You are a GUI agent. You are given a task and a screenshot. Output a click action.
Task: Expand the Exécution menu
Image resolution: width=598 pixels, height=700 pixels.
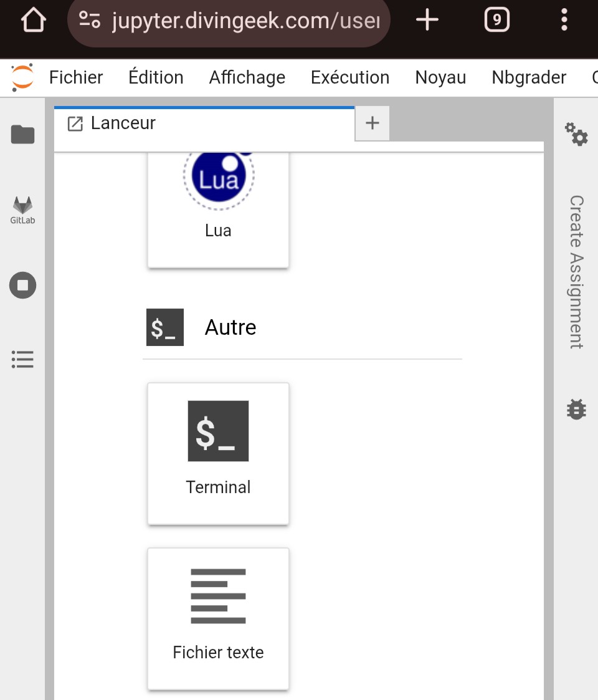(350, 77)
